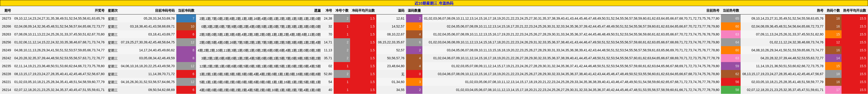868x94 pixels.
Task: Click pink hot code count 17 in row 26214
Action: click(x=833, y=90)
